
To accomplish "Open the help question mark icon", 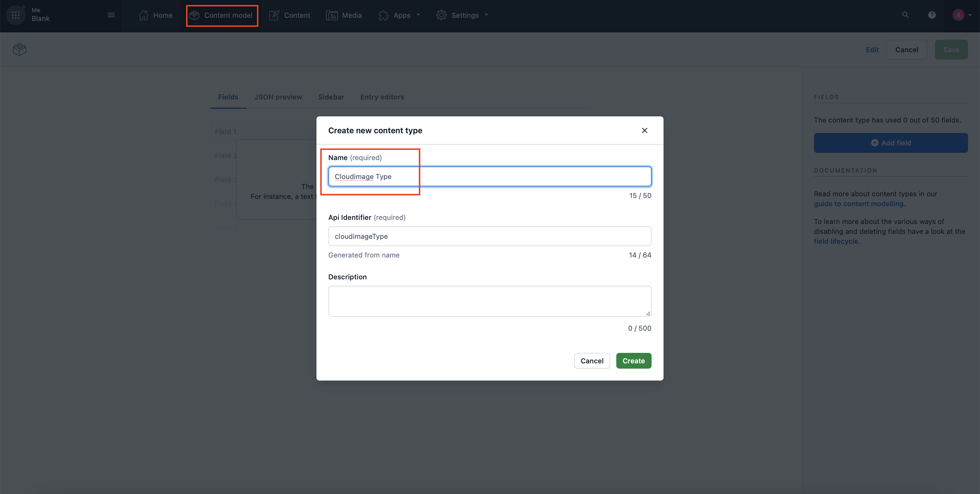I will coord(932,15).
